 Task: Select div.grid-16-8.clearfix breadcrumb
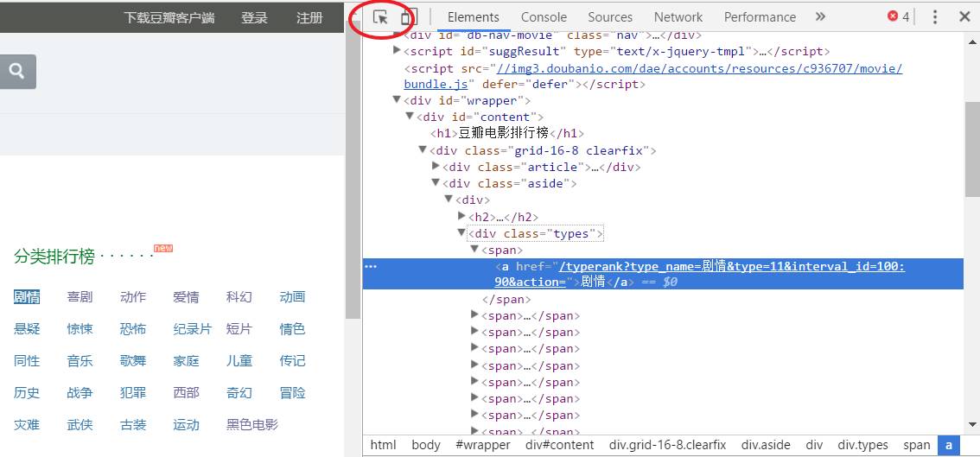click(667, 445)
